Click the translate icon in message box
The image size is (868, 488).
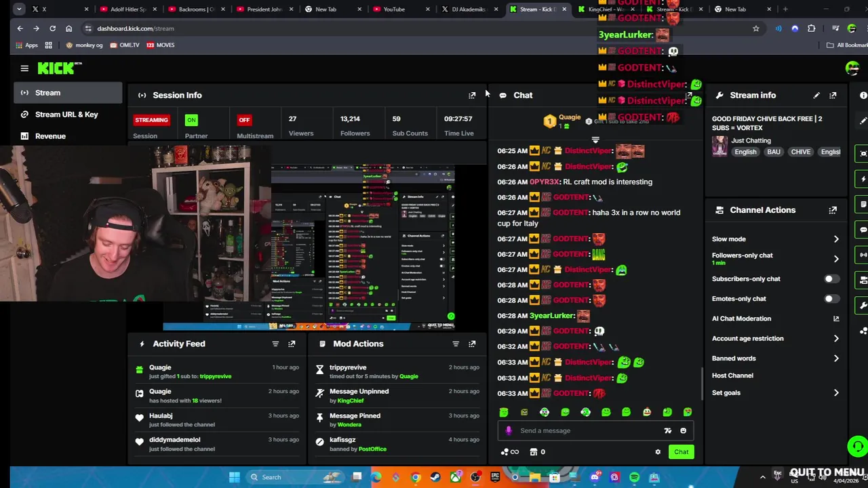point(667,430)
